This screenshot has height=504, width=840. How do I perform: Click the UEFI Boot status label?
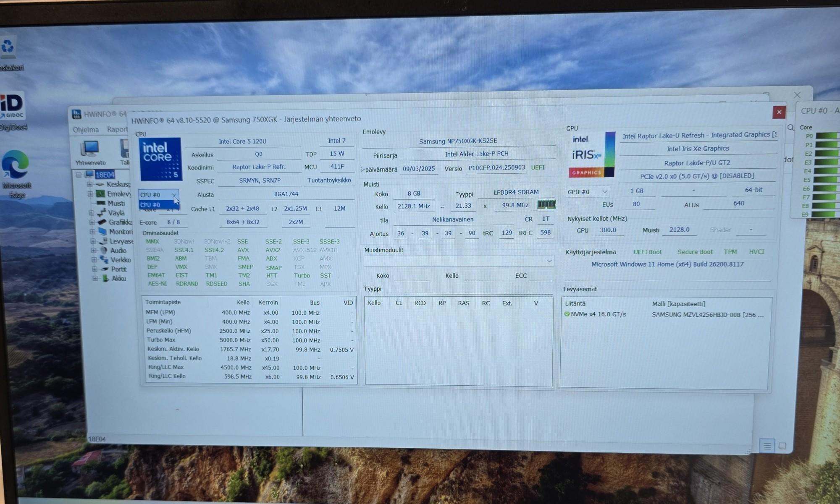coord(647,252)
